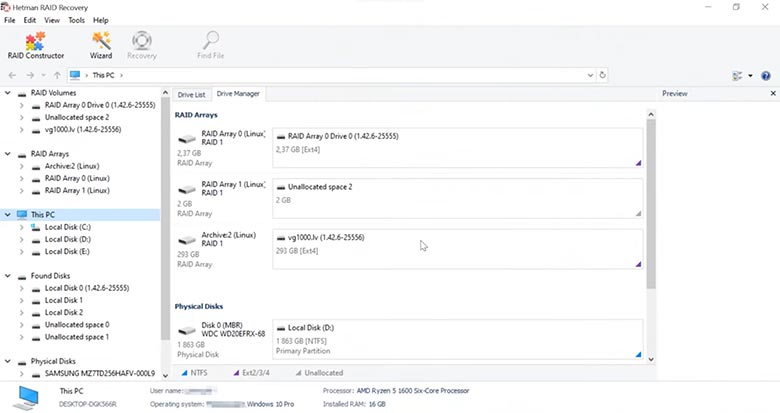Select the Disk 0 WDC physical disk icon
The height and width of the screenshot is (413, 780).
(x=186, y=330)
